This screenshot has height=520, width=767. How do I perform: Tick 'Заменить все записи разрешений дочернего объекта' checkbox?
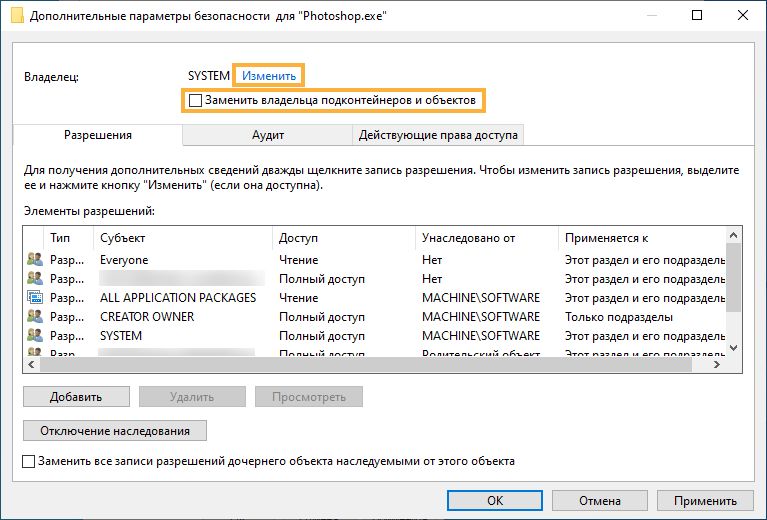tap(28, 461)
